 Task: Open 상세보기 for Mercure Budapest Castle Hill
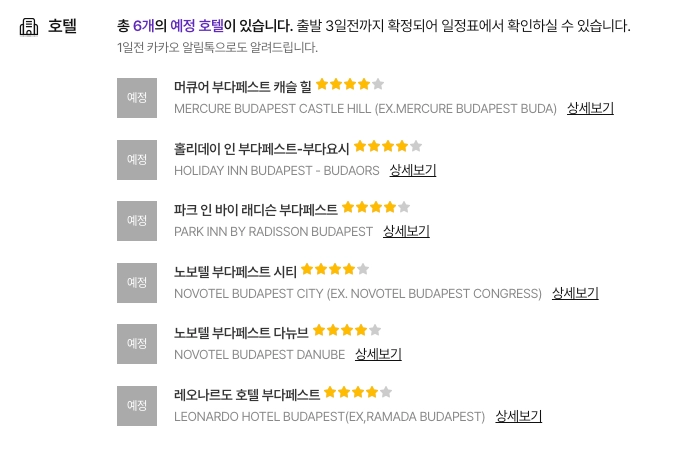click(590, 108)
